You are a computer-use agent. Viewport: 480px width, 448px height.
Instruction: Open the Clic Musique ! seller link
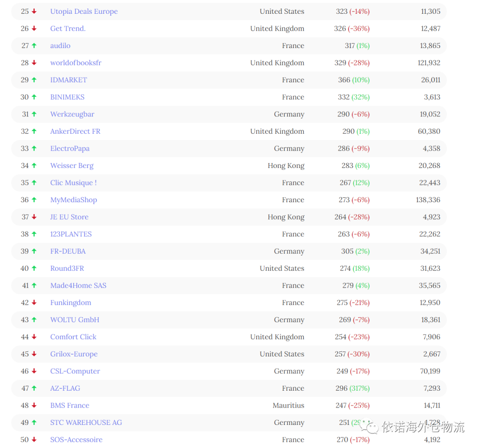pyautogui.click(x=73, y=183)
